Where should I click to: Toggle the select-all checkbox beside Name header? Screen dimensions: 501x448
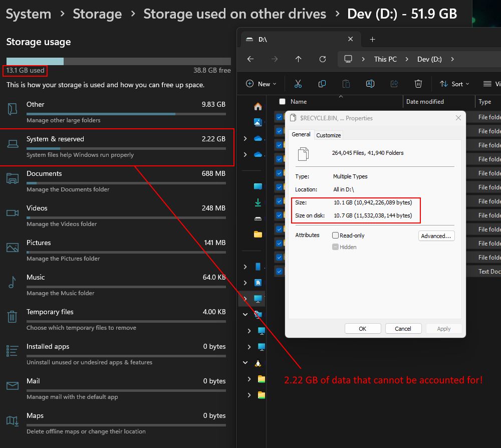coord(282,102)
